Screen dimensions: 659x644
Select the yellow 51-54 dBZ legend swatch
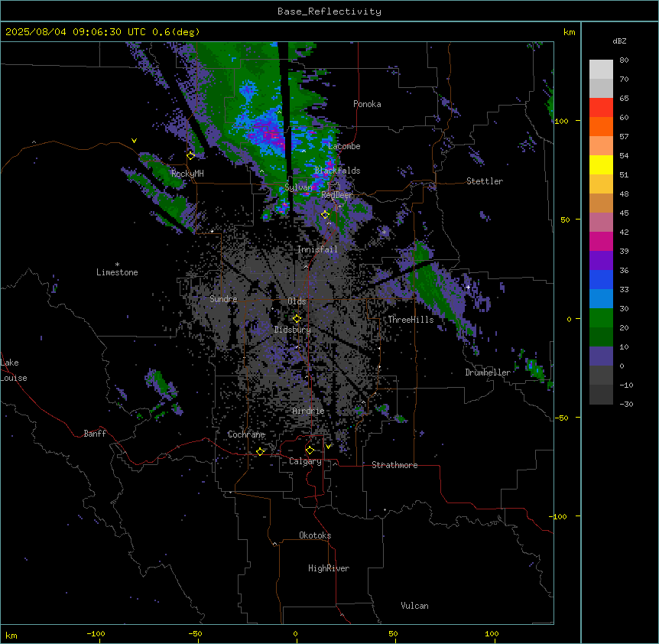pos(601,165)
